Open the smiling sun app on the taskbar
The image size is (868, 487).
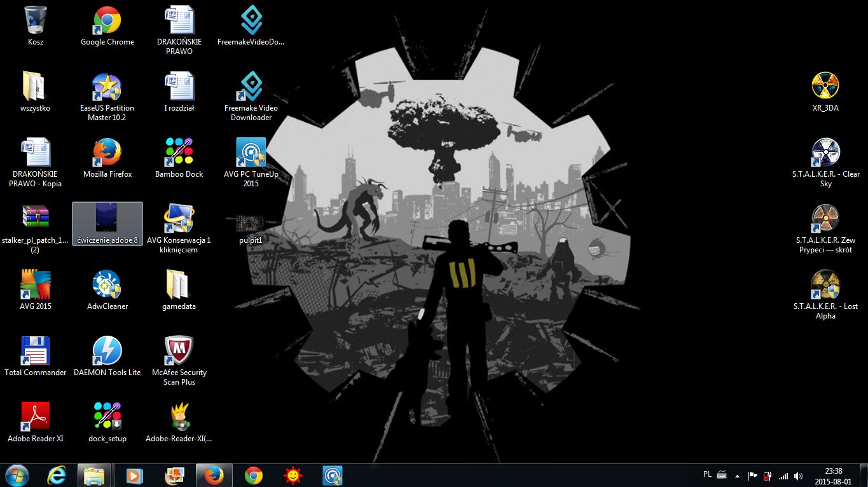pyautogui.click(x=293, y=475)
